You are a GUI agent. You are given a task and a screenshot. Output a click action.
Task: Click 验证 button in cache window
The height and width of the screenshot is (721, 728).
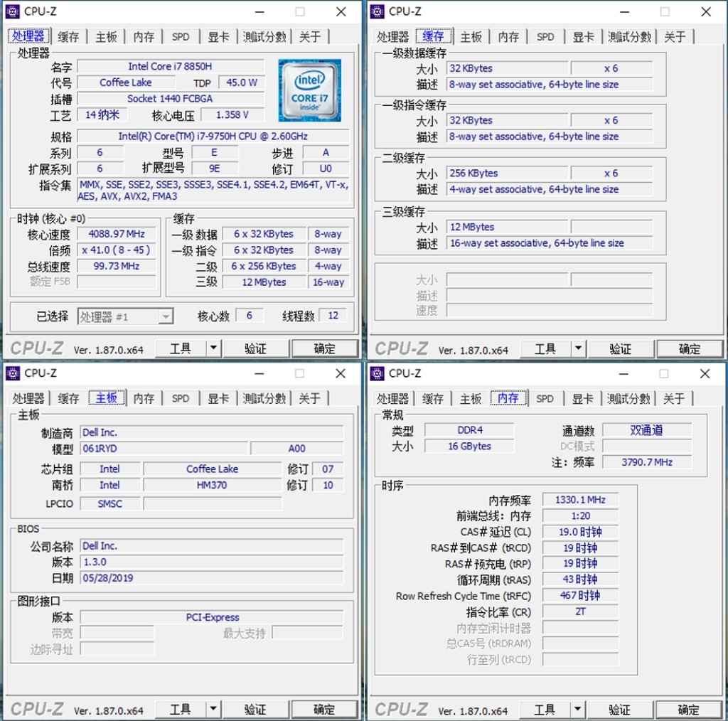[620, 348]
